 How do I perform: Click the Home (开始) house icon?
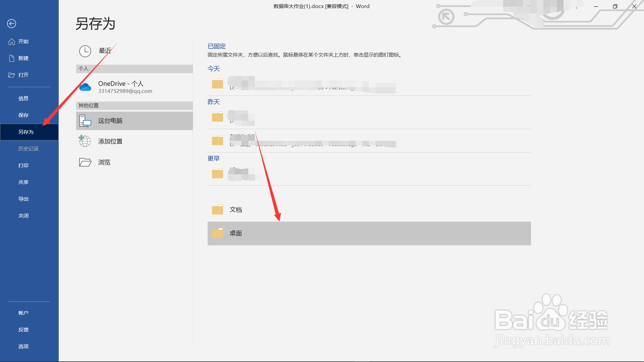12,42
